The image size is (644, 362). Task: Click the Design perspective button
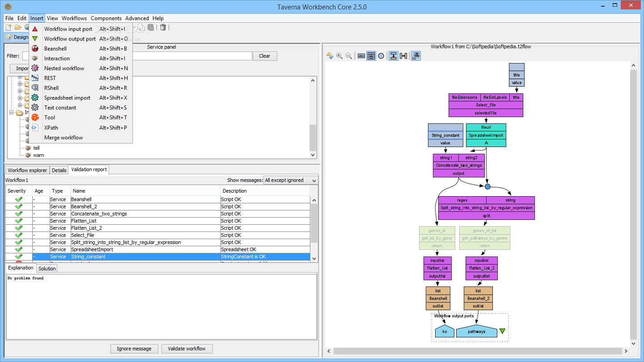17,37
